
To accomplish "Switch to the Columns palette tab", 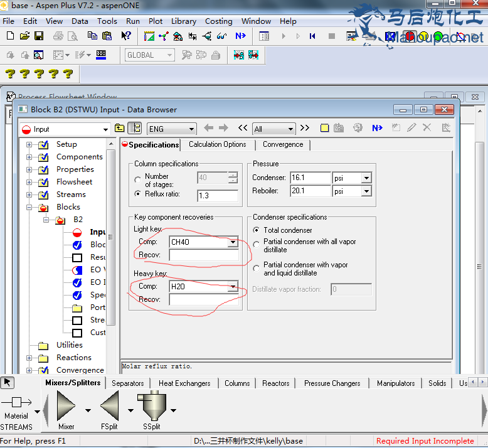I will point(237,383).
